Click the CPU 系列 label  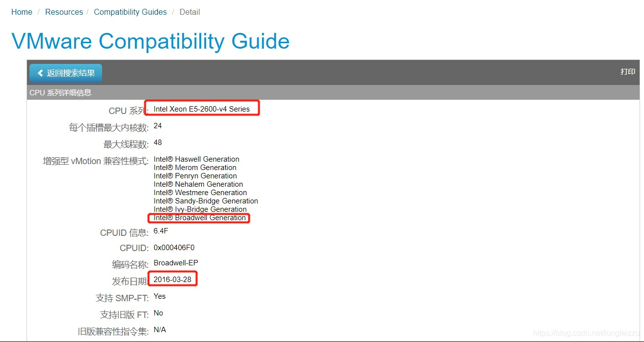click(128, 111)
